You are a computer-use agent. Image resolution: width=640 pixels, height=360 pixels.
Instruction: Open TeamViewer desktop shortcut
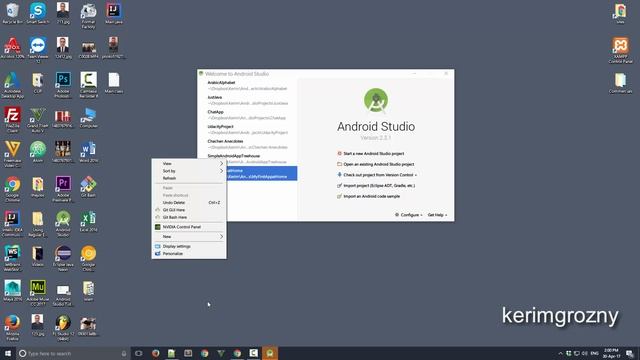pyautogui.click(x=38, y=50)
